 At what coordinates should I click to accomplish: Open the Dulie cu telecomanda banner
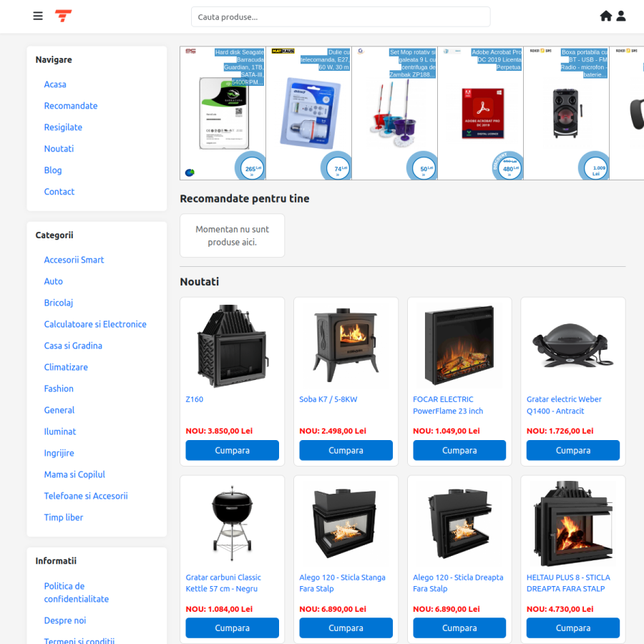tap(309, 113)
